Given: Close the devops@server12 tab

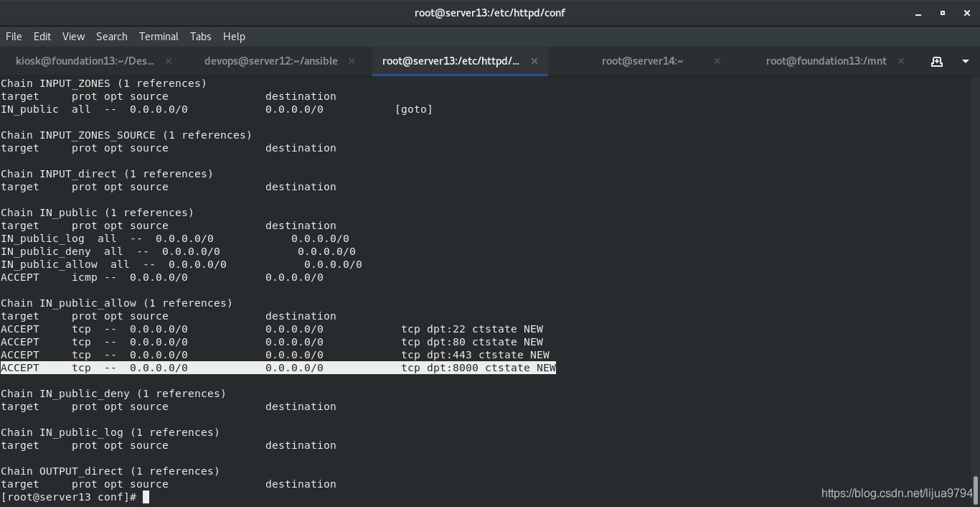Looking at the screenshot, I should (352, 61).
